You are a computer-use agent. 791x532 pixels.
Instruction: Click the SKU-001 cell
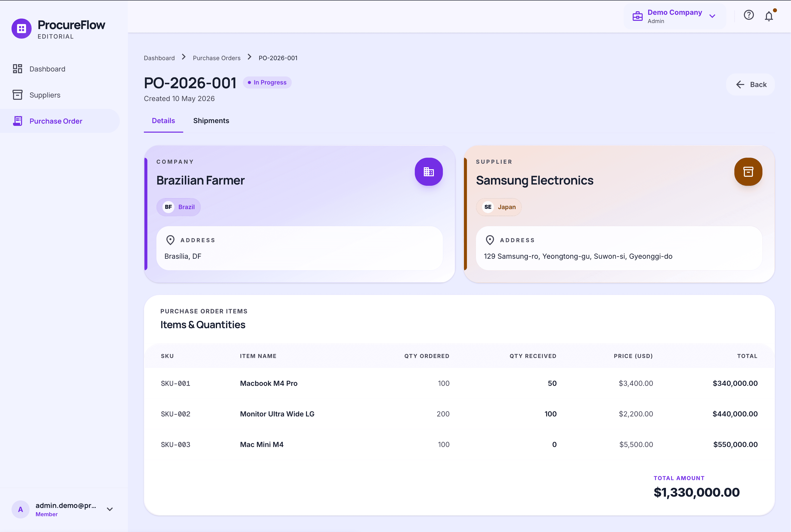[175, 383]
